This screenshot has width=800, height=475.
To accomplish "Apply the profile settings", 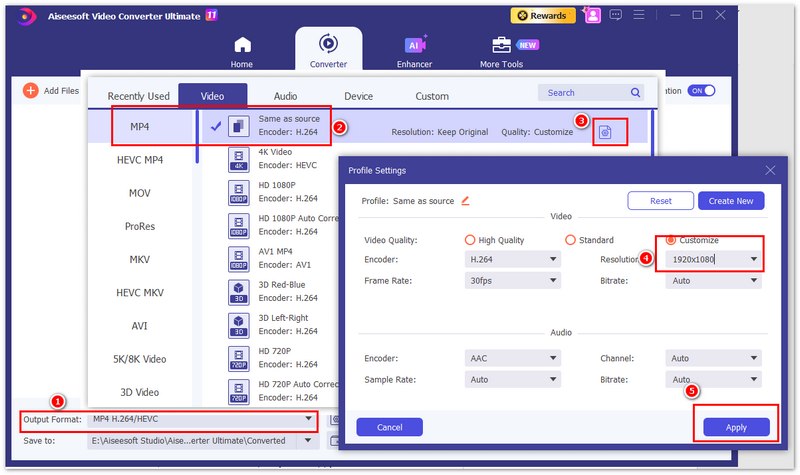I will tap(736, 427).
